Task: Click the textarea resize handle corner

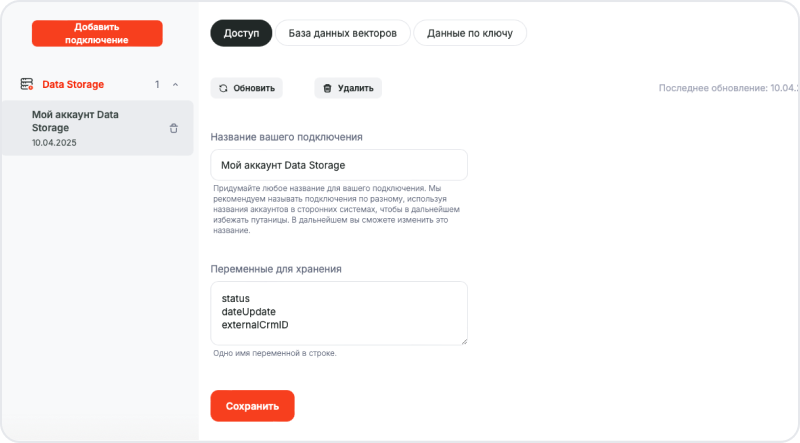Action: tap(464, 341)
